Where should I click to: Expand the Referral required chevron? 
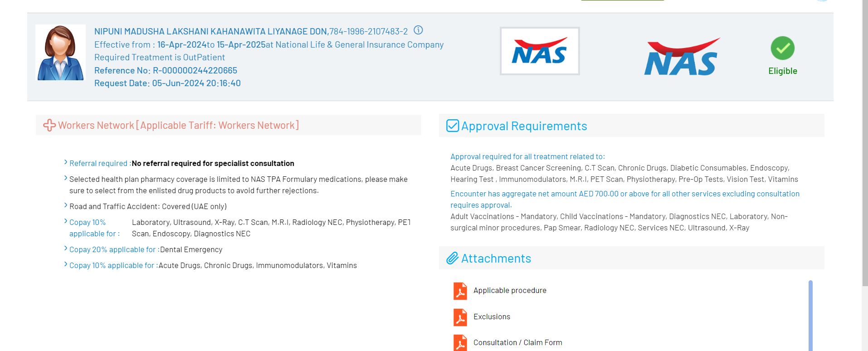point(66,163)
